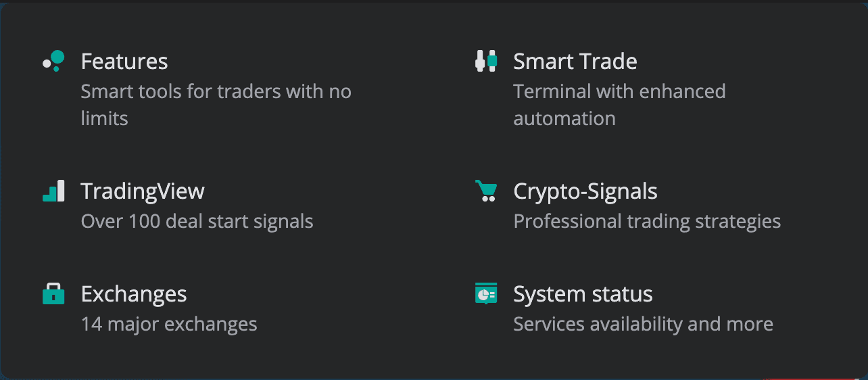The image size is (868, 380).
Task: Choose the Exchanges heading
Action: click(x=134, y=294)
